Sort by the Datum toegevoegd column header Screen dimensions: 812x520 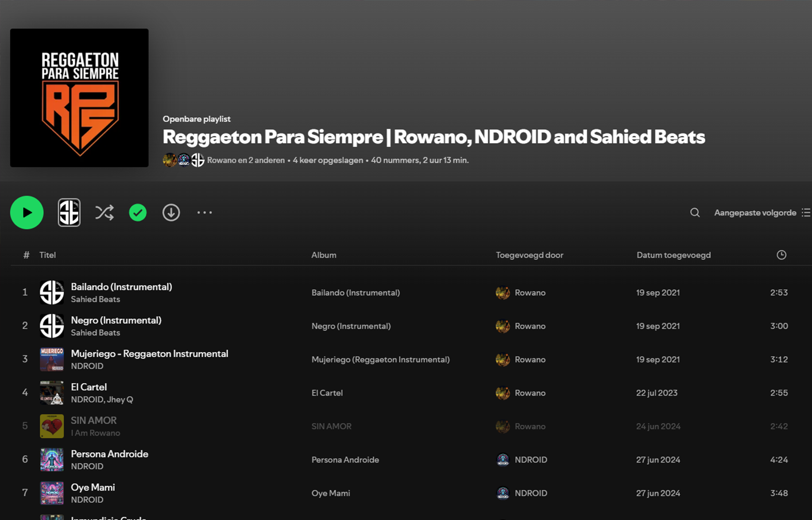coord(674,255)
